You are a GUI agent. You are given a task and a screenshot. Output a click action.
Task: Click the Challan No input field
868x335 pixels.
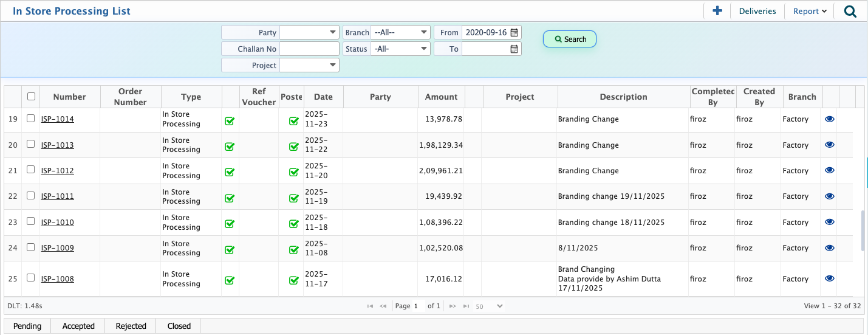[x=309, y=49]
